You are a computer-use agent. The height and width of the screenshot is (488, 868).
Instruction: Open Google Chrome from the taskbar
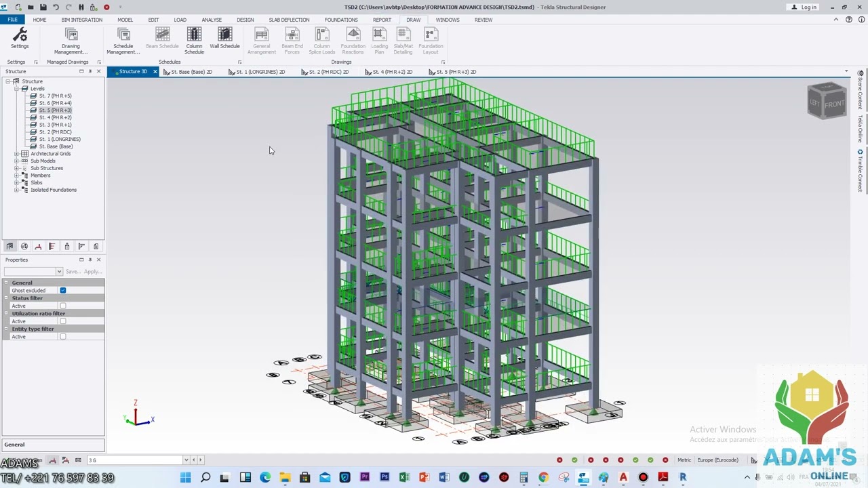coord(543,478)
